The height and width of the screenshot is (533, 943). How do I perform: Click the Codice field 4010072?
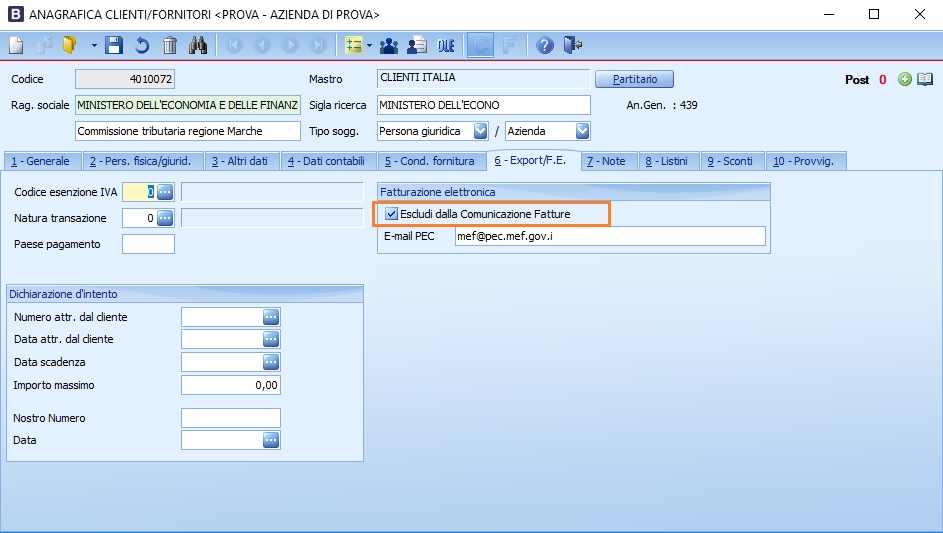click(125, 79)
